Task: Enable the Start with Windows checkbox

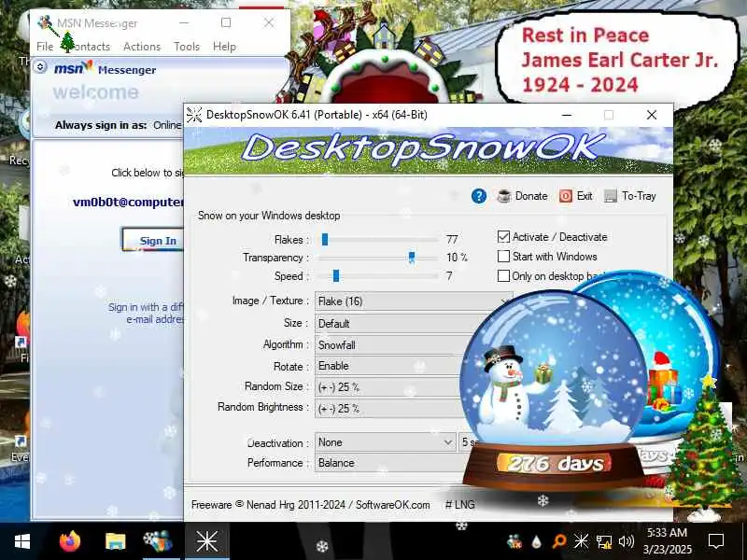Action: [503, 256]
